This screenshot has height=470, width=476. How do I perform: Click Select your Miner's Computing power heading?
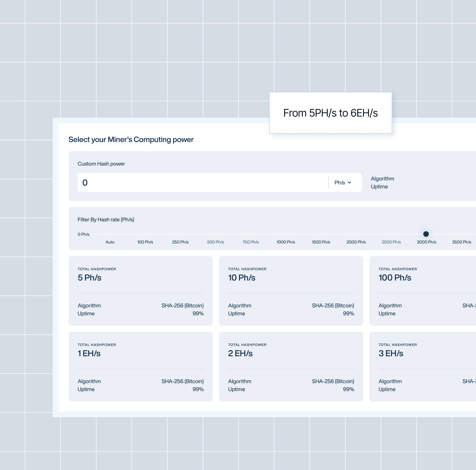tap(131, 139)
